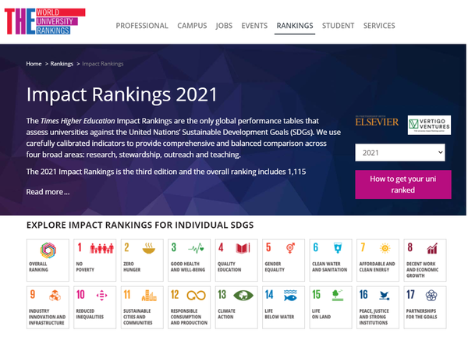Expand the 2021 year dropdown
This screenshot has width=468, height=362.
coord(400,153)
